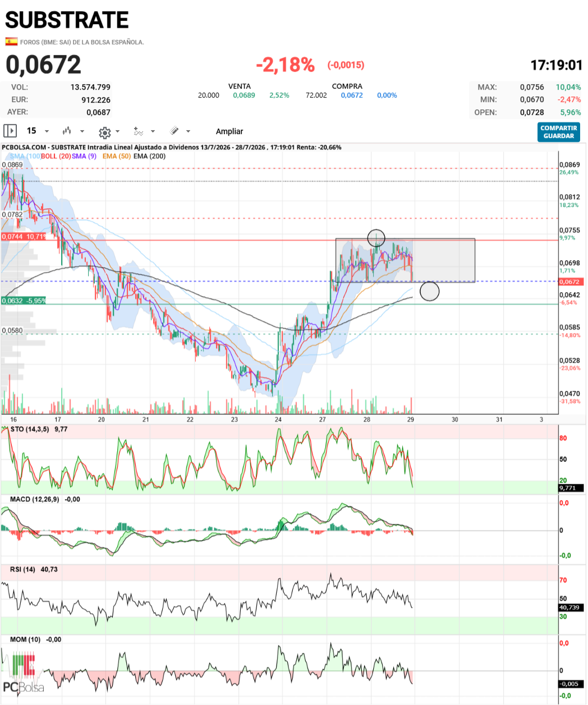Image resolution: width=588 pixels, height=705 pixels.
Task: Expand the 15 minute interval dropdown
Action: click(x=47, y=131)
